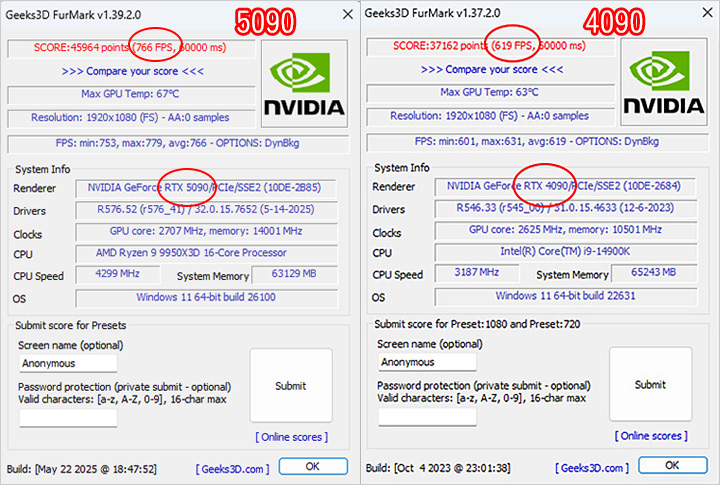The height and width of the screenshot is (485, 720).
Task: Click the '3187 MHz' CPU Speed field
Action: (477, 273)
